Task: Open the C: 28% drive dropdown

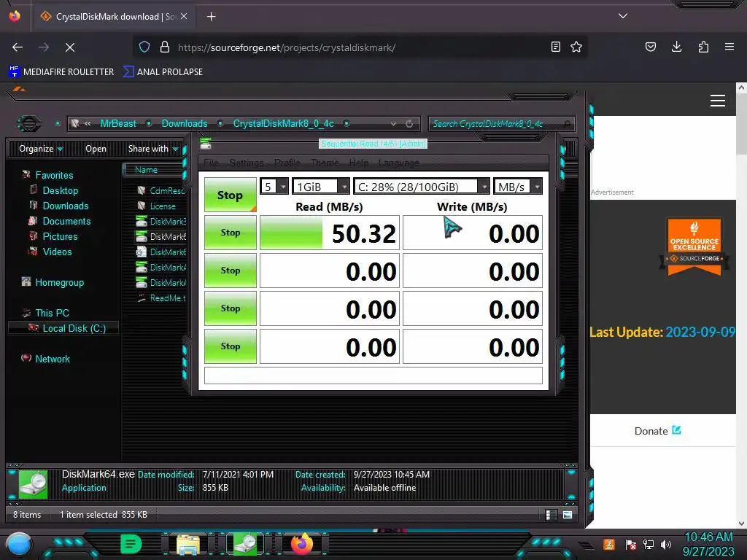Action: 422,187
